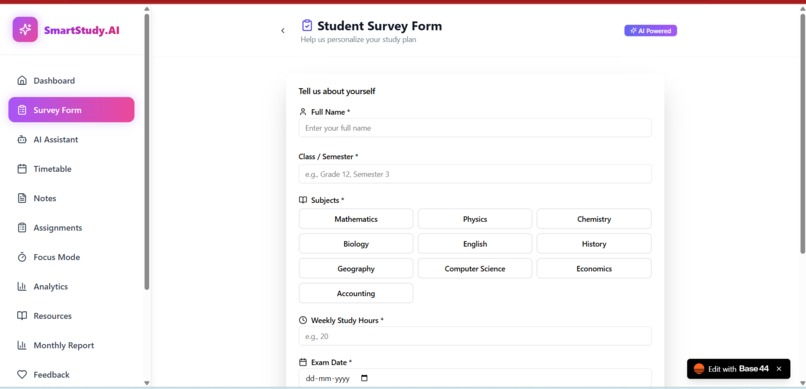The image size is (806, 389).
Task: Open the Feedback page
Action: [71, 375]
